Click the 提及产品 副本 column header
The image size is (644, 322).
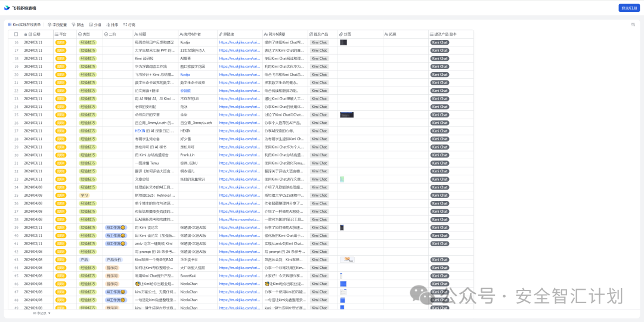point(451,34)
